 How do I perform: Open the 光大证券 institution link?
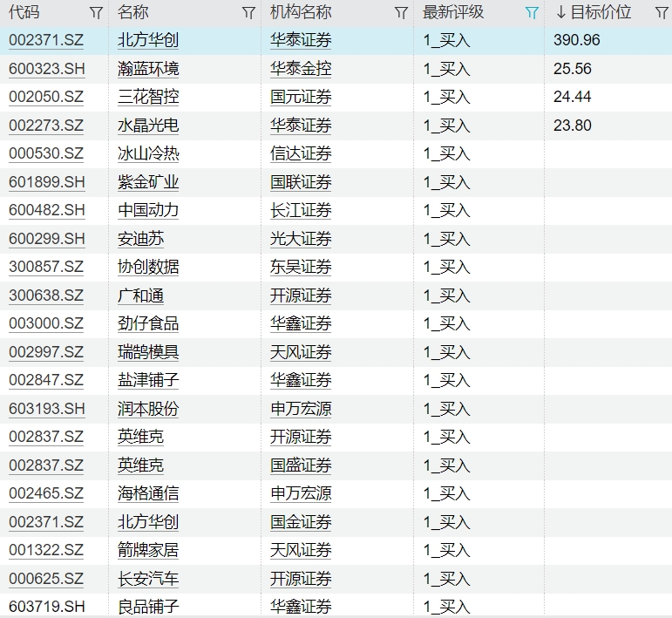click(301, 239)
